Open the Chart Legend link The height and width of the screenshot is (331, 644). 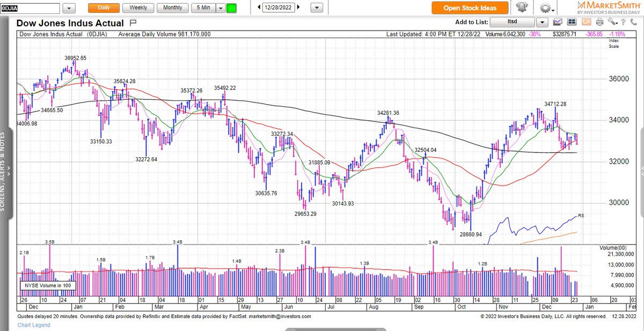click(x=34, y=325)
